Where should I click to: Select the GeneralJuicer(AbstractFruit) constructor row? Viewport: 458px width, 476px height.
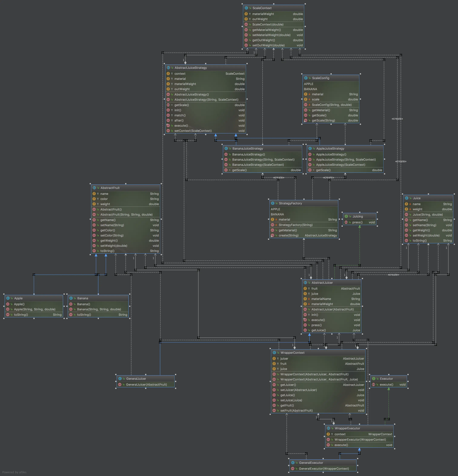click(146, 384)
